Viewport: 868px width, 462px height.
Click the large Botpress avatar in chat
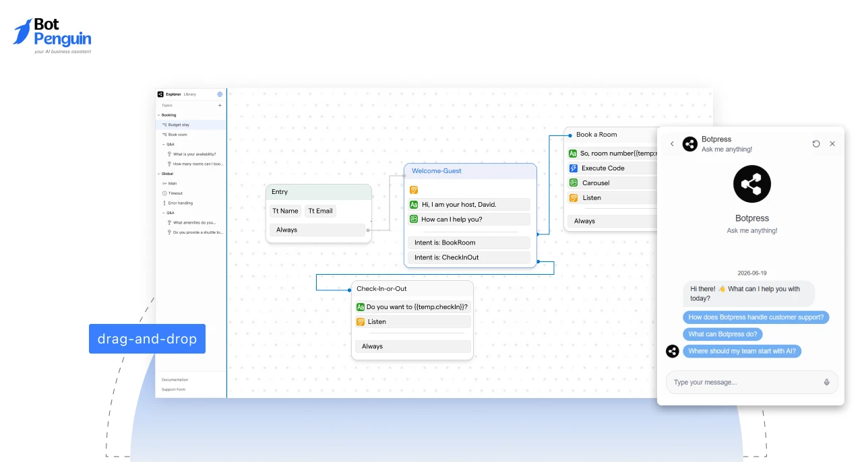752,184
